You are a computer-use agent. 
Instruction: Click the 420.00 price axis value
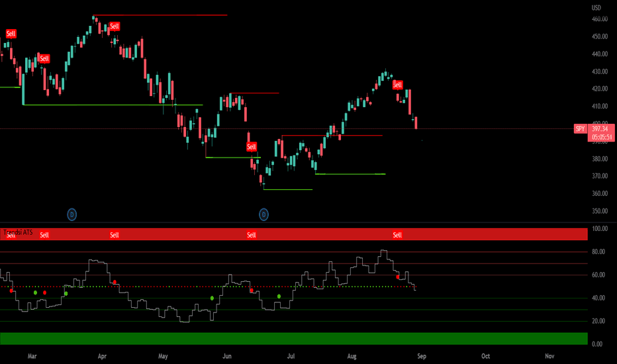point(600,89)
